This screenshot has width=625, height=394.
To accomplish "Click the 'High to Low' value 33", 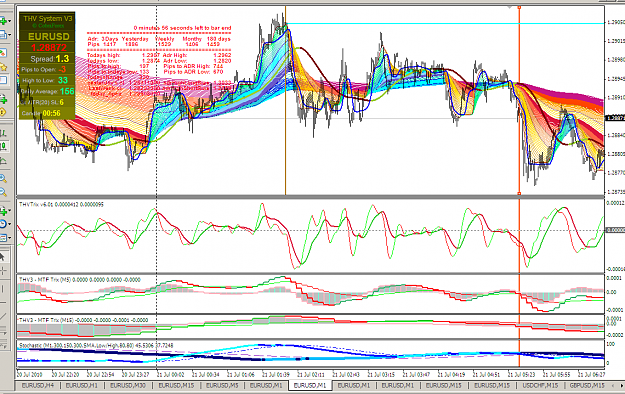I will click(63, 80).
